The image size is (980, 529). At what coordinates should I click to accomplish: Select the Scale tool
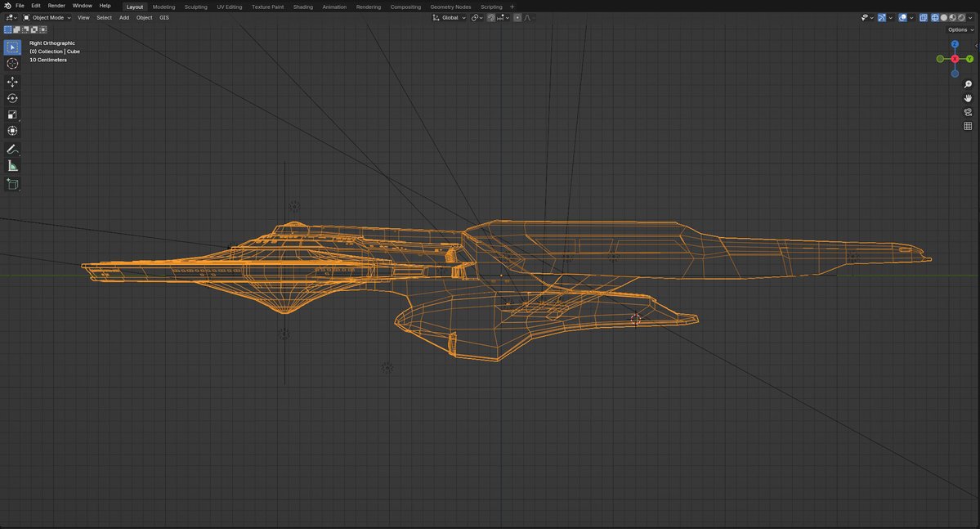pos(12,114)
